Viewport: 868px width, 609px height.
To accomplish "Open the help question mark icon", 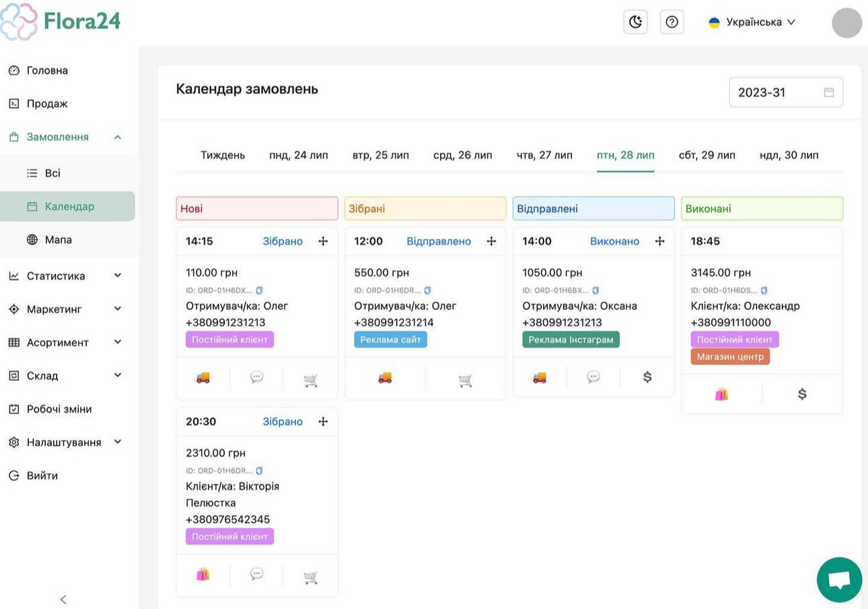I will pyautogui.click(x=672, y=22).
